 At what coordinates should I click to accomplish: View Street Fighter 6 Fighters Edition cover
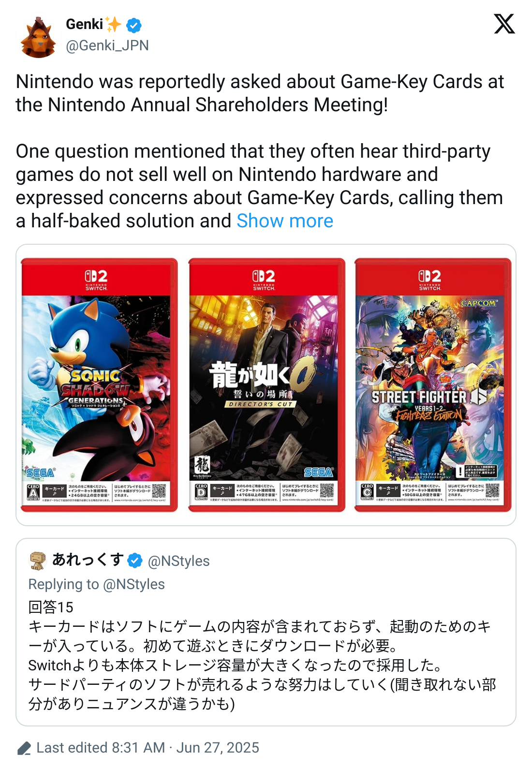point(433,385)
